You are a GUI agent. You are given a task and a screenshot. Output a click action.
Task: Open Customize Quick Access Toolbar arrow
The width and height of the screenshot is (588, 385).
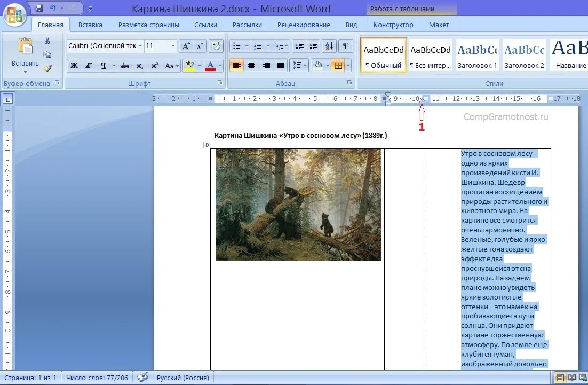[x=90, y=8]
